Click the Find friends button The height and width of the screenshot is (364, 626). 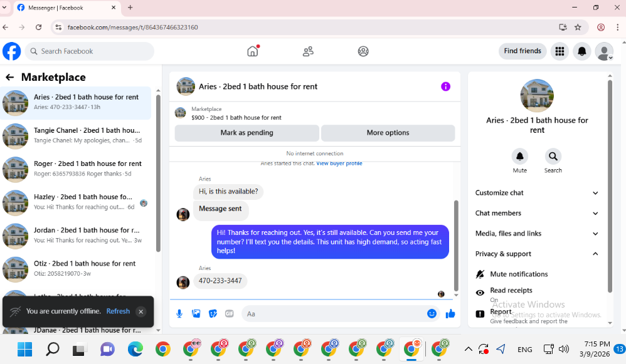pyautogui.click(x=523, y=51)
